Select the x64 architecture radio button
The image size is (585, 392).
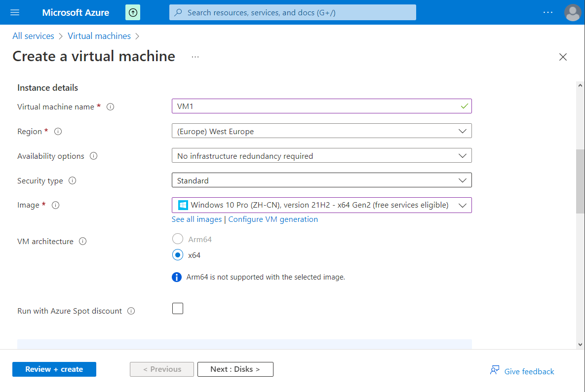click(x=178, y=255)
